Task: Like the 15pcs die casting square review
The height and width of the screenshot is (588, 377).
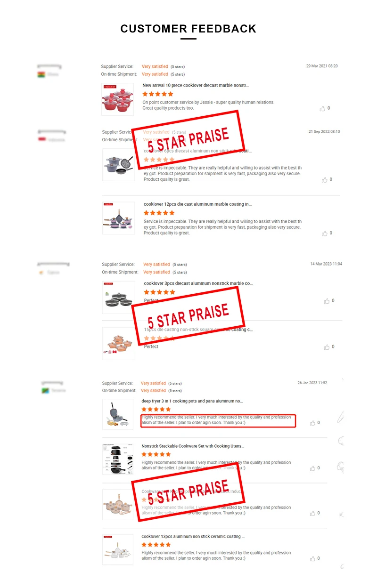Action: (x=327, y=347)
